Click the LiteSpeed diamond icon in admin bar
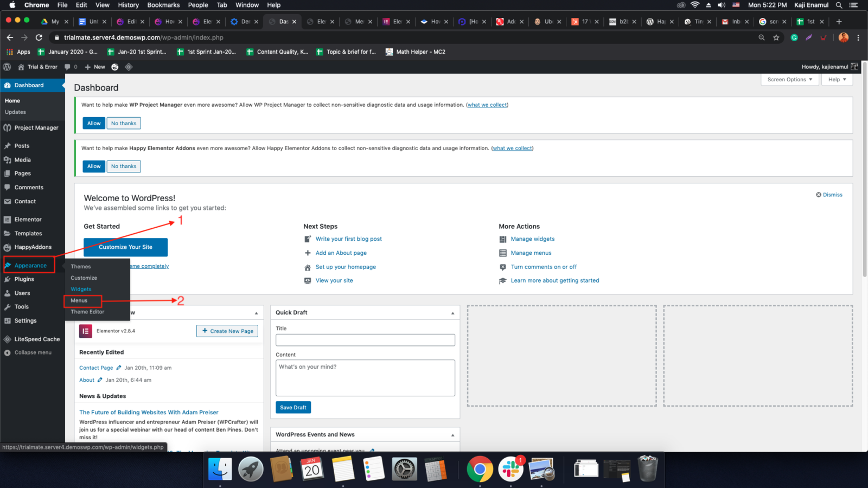868x488 pixels. point(129,67)
